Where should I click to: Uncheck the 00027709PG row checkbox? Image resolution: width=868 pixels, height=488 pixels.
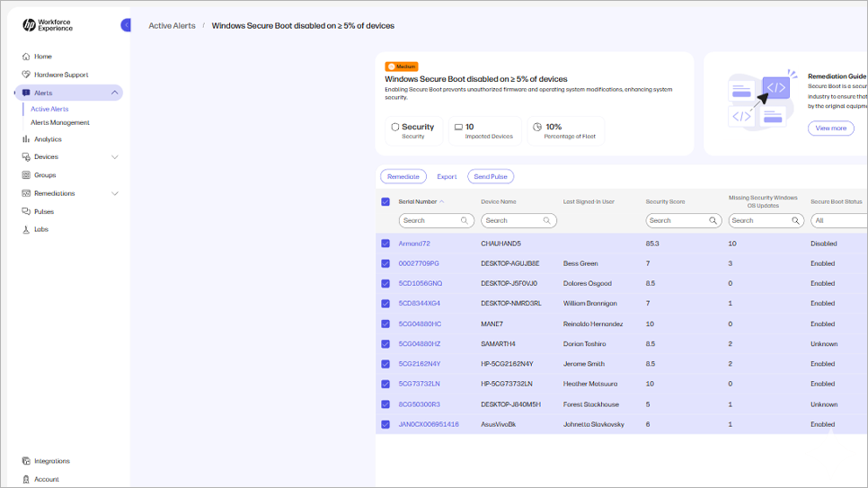pyautogui.click(x=385, y=263)
